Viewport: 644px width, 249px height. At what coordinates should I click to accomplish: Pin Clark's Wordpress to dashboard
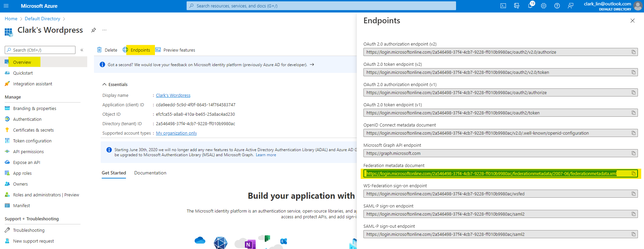tap(94, 30)
